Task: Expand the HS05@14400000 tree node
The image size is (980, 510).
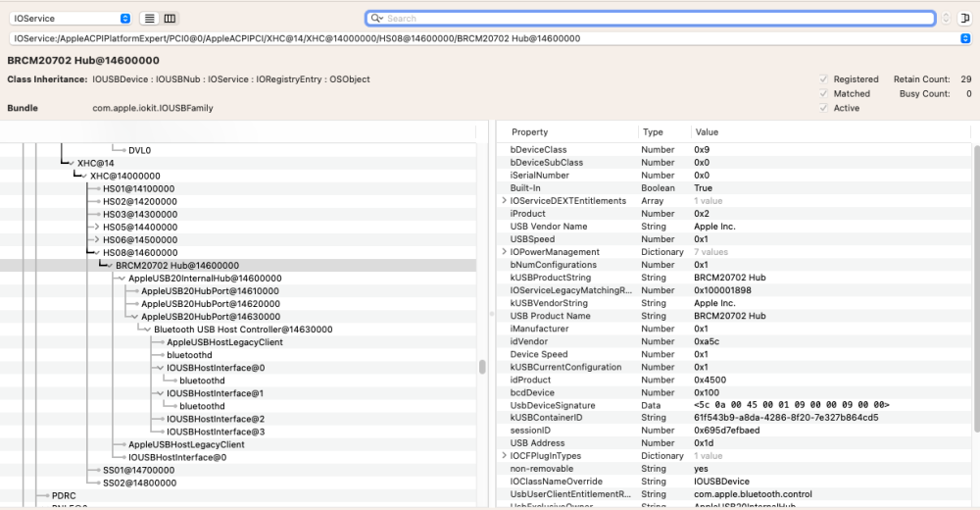Action: click(96, 228)
